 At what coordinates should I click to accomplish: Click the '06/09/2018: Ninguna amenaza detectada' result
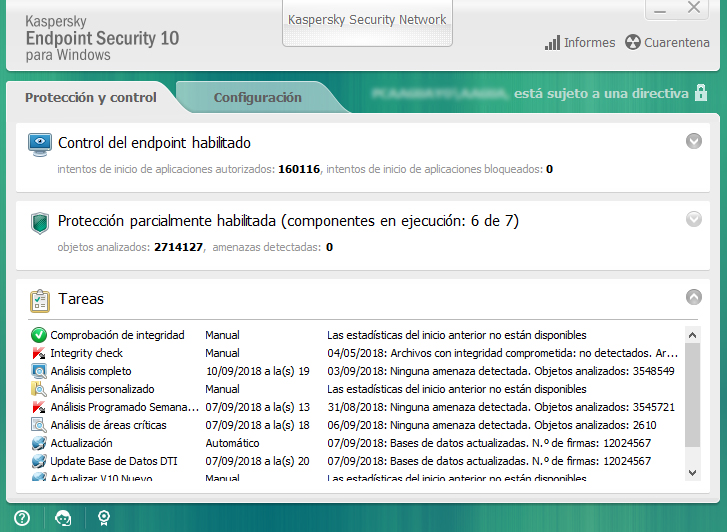click(492, 425)
